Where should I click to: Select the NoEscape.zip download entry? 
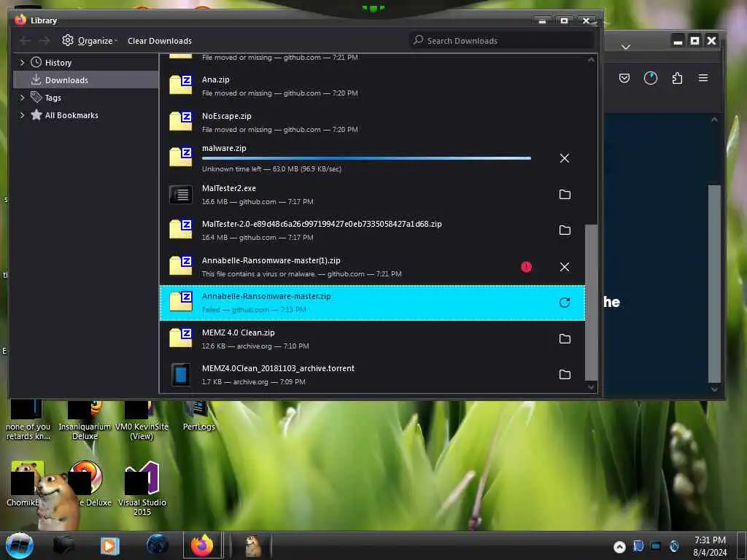pos(372,122)
